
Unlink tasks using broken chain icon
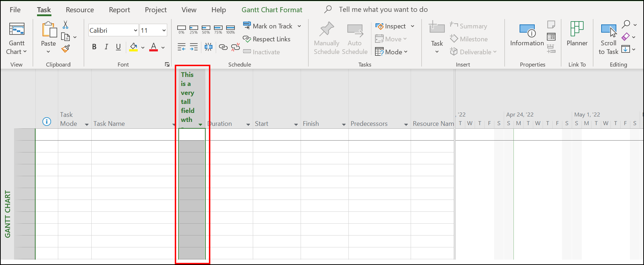236,47
